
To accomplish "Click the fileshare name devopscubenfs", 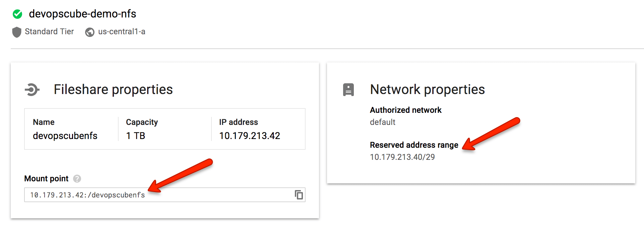I will (65, 136).
